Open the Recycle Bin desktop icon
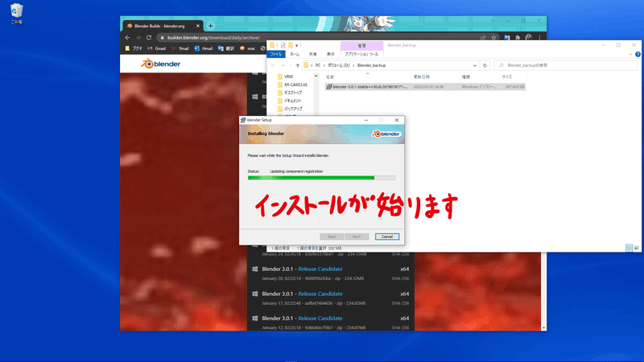644x362 pixels. click(16, 13)
